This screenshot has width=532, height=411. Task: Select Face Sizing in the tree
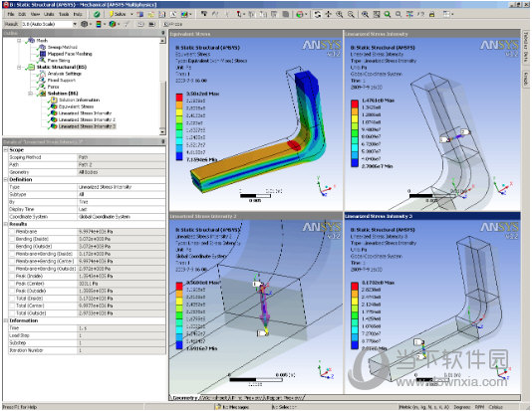(59, 61)
